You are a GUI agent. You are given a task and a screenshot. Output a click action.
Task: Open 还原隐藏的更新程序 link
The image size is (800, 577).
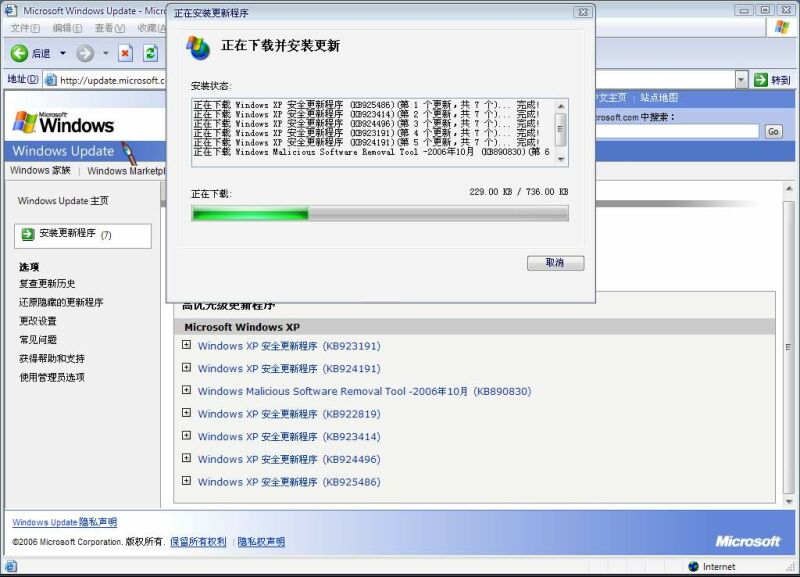click(61, 303)
